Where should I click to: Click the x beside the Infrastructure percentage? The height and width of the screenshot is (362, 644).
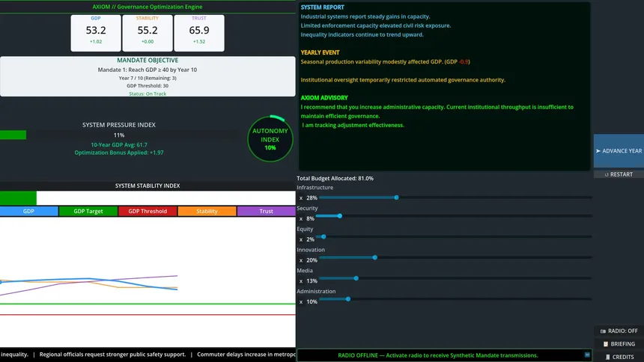click(301, 198)
